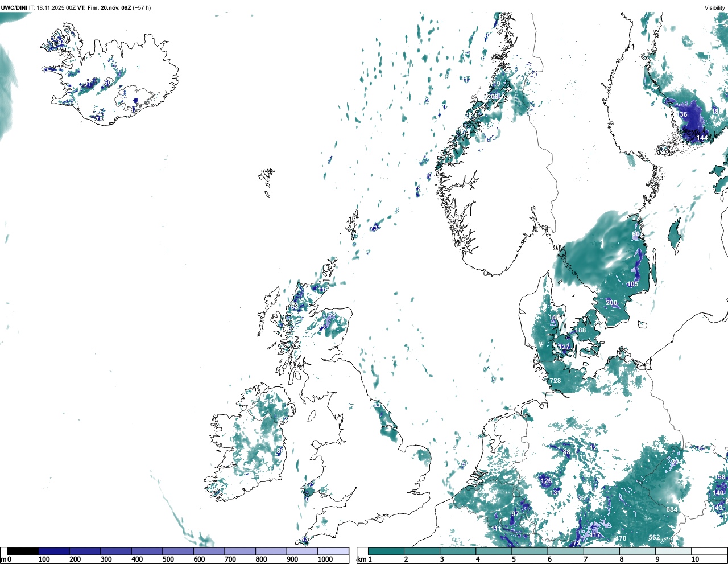This screenshot has width=728, height=564.
Task: Select the 8–9 km legend swatch
Action: [x=638, y=551]
